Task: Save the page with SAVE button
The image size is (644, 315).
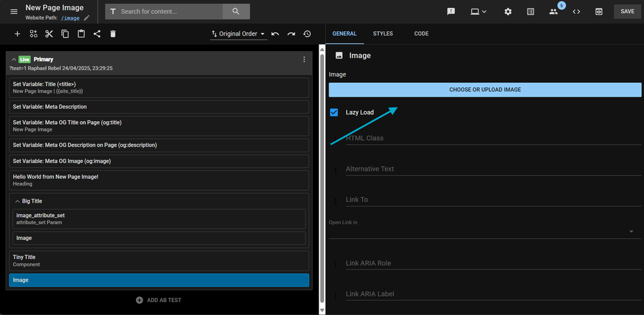Action: tap(627, 12)
